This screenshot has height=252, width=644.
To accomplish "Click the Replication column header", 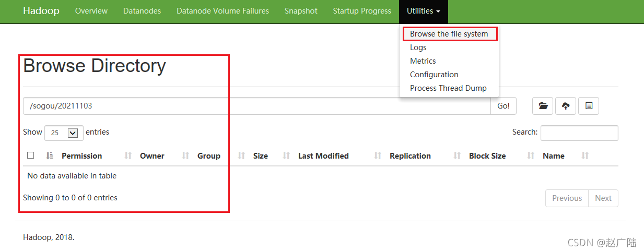I will 410,155.
